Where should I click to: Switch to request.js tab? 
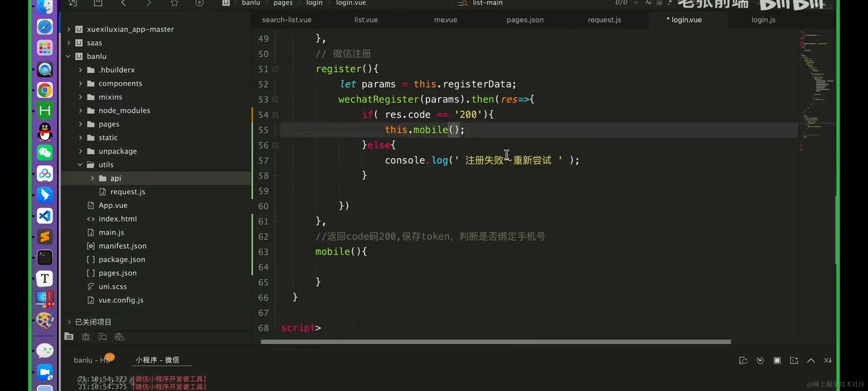tap(604, 20)
